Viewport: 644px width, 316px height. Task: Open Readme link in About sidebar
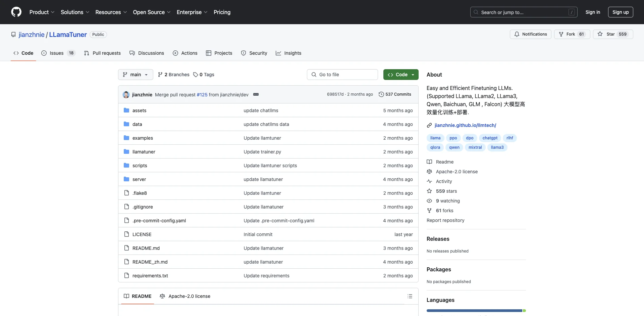pyautogui.click(x=440, y=162)
